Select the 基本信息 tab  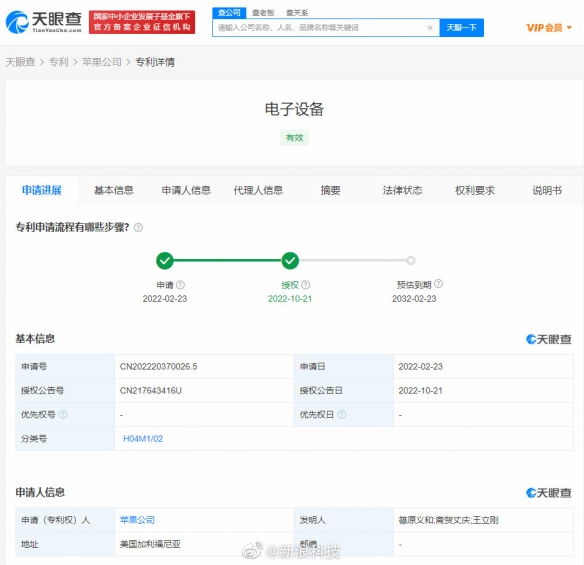pos(114,190)
